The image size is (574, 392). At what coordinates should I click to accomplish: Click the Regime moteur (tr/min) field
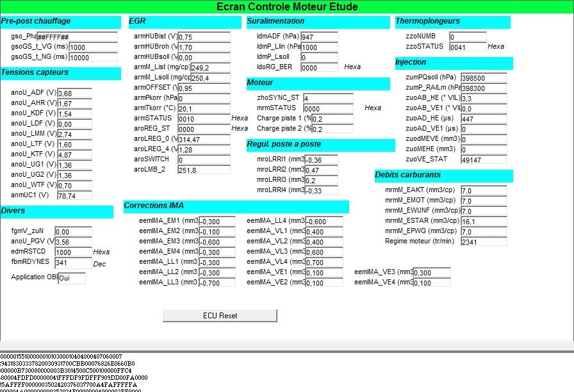(x=484, y=241)
